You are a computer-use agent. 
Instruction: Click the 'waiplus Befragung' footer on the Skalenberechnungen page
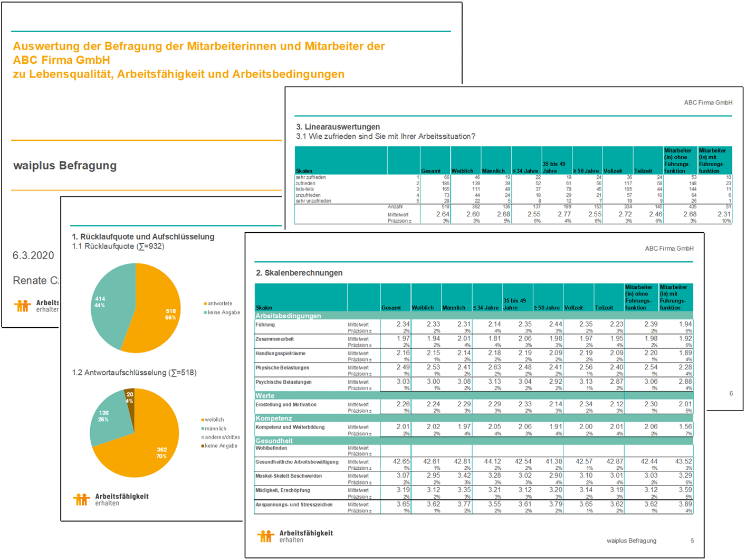(x=632, y=541)
